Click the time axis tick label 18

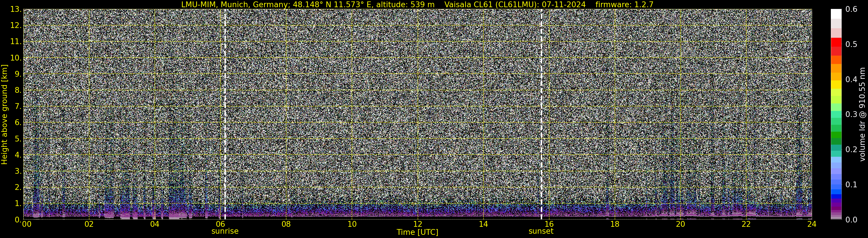(x=614, y=224)
